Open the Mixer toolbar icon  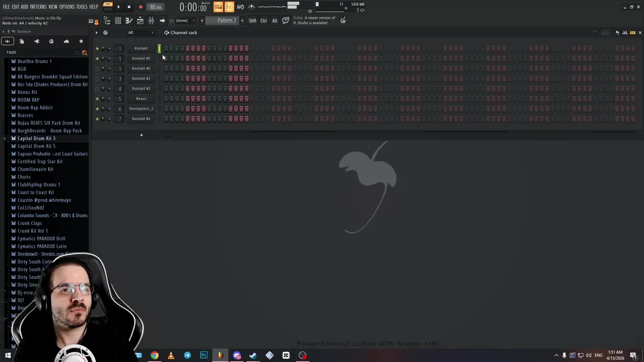[151, 21]
